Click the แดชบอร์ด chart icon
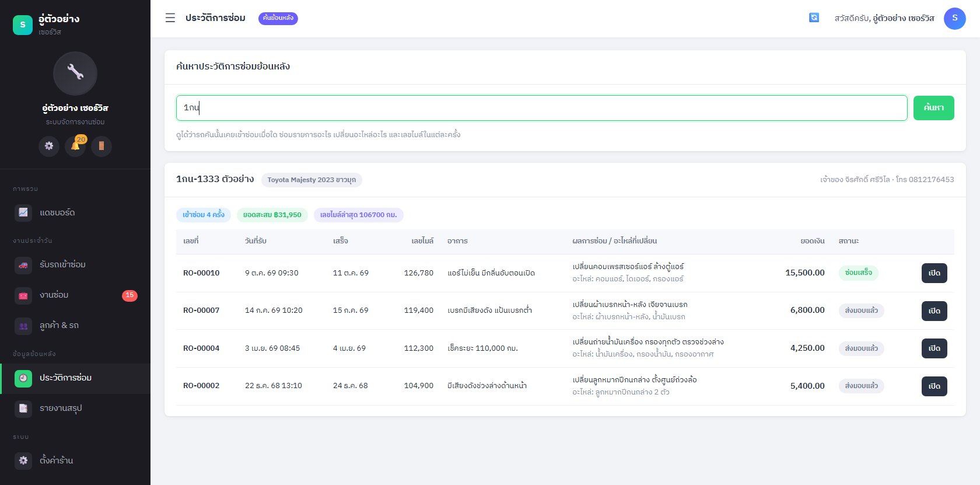The image size is (980, 485). [23, 212]
